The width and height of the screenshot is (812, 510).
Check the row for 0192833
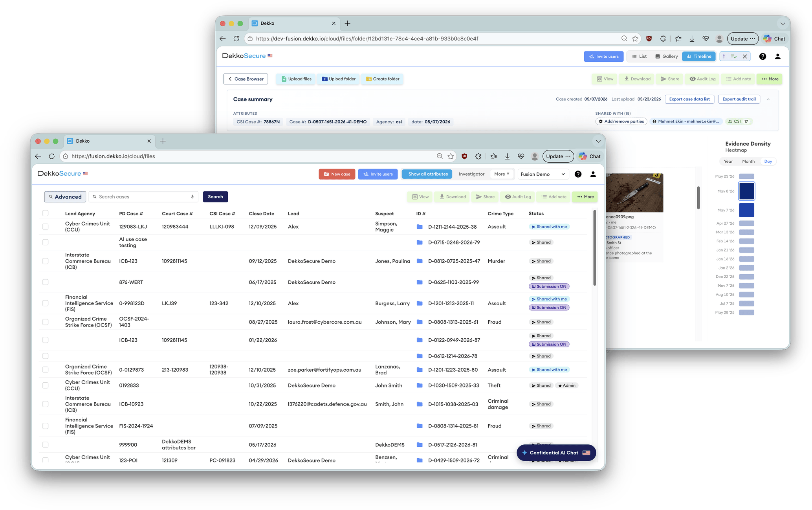coord(45,385)
